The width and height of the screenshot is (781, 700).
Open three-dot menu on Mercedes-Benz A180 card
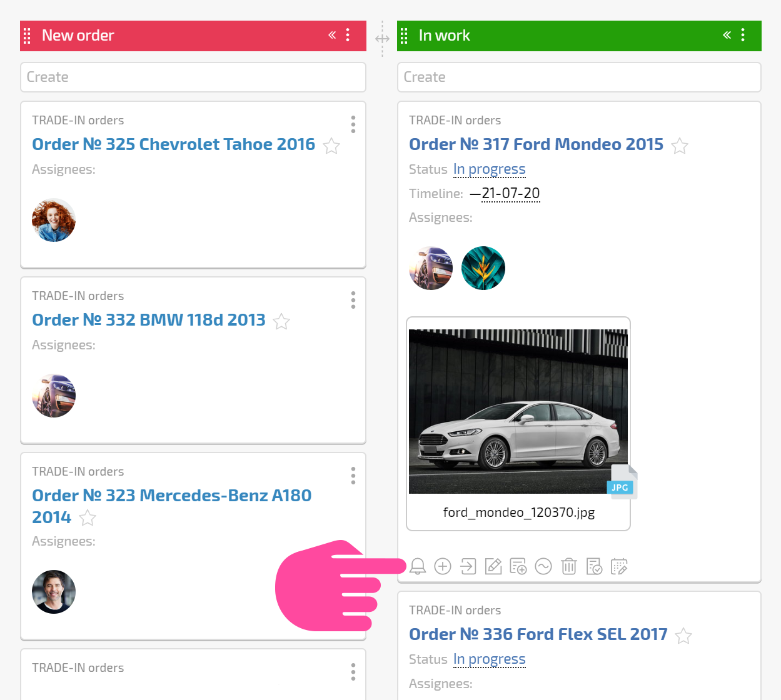353,476
